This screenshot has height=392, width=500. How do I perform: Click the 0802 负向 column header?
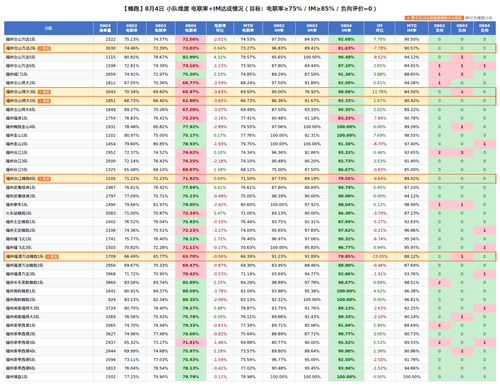pos(439,28)
